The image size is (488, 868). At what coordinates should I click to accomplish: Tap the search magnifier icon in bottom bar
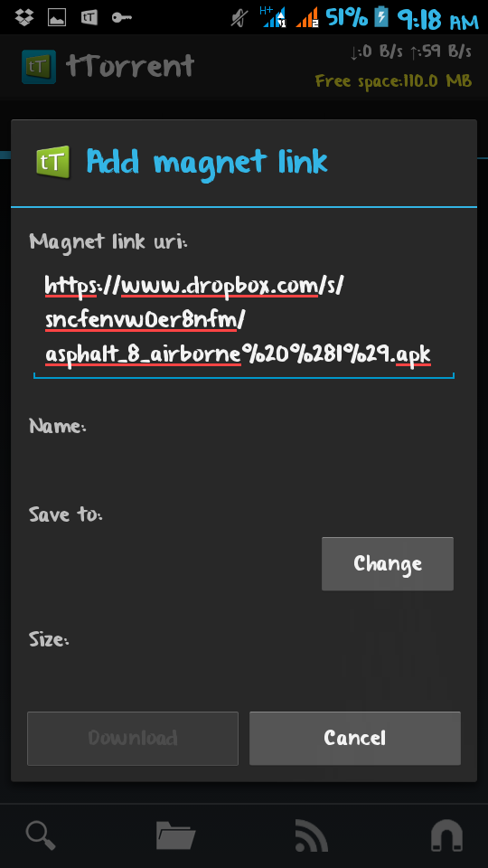41,835
